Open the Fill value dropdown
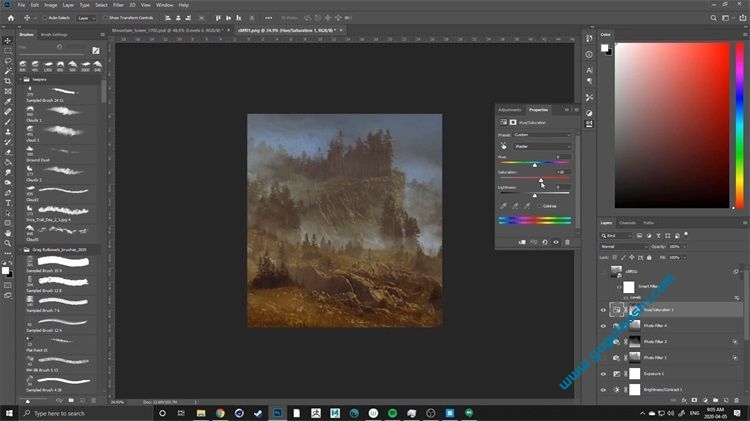750x421 pixels. coord(684,257)
